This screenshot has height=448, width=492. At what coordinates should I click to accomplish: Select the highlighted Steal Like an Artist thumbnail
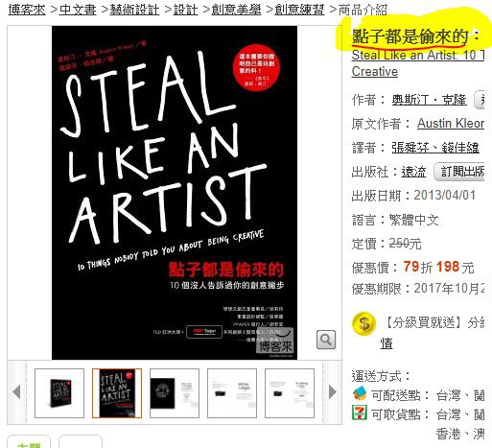point(117,393)
